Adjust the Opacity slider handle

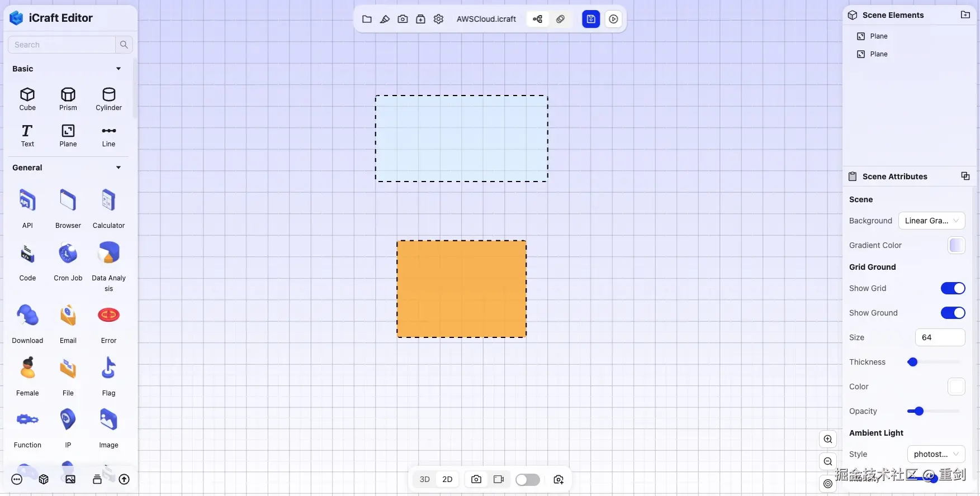tap(919, 411)
